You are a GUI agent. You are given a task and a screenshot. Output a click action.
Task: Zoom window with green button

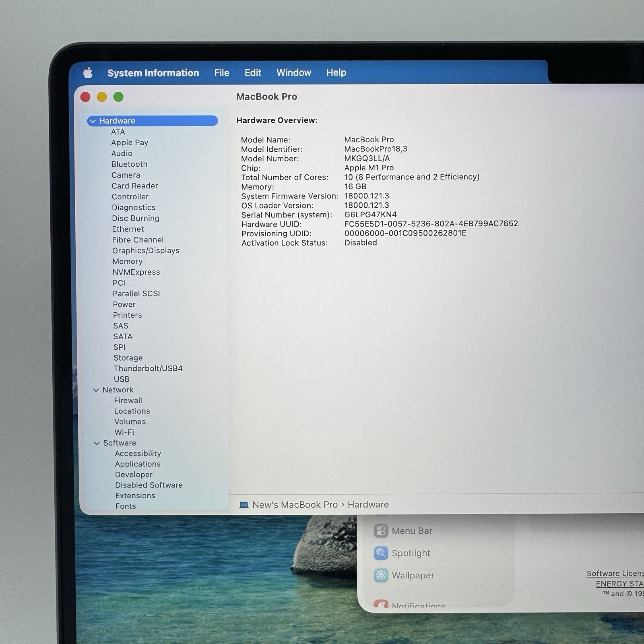pos(118,97)
